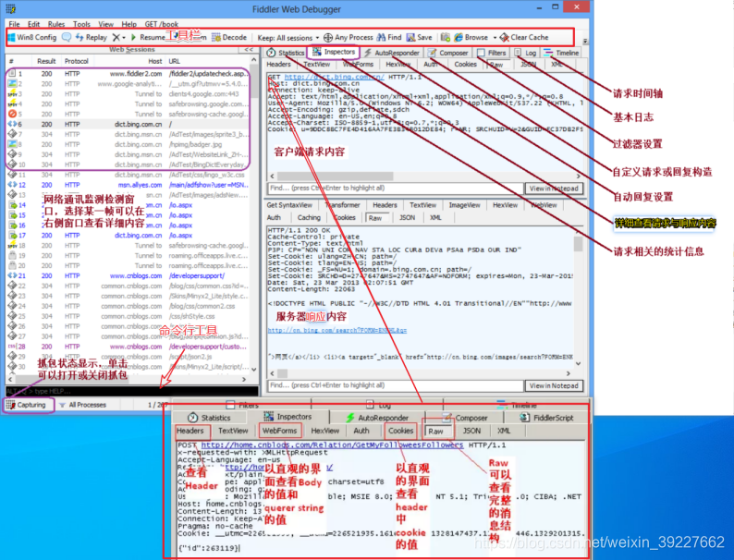Open the View menu
734x560 pixels.
tap(105, 24)
